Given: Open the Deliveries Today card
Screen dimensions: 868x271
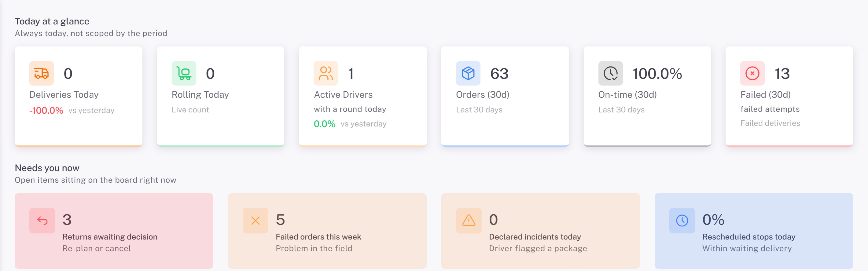Looking at the screenshot, I should [79, 96].
